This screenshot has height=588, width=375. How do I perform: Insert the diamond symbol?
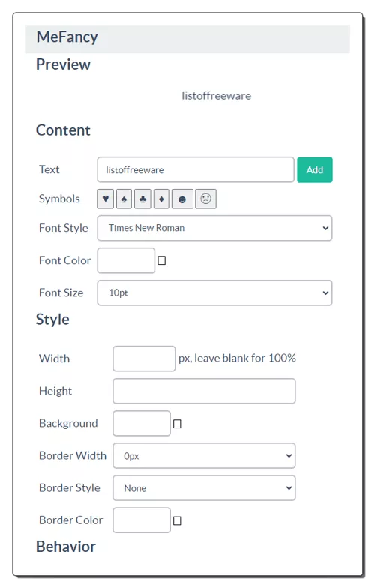(x=161, y=199)
